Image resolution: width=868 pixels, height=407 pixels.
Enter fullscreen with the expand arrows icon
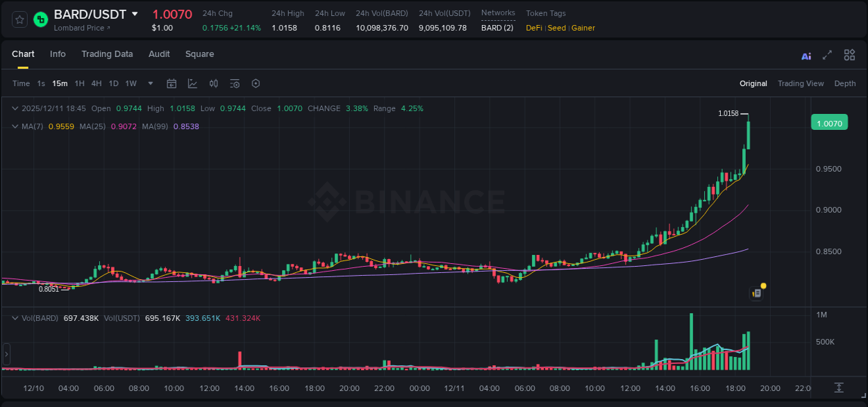coord(827,55)
